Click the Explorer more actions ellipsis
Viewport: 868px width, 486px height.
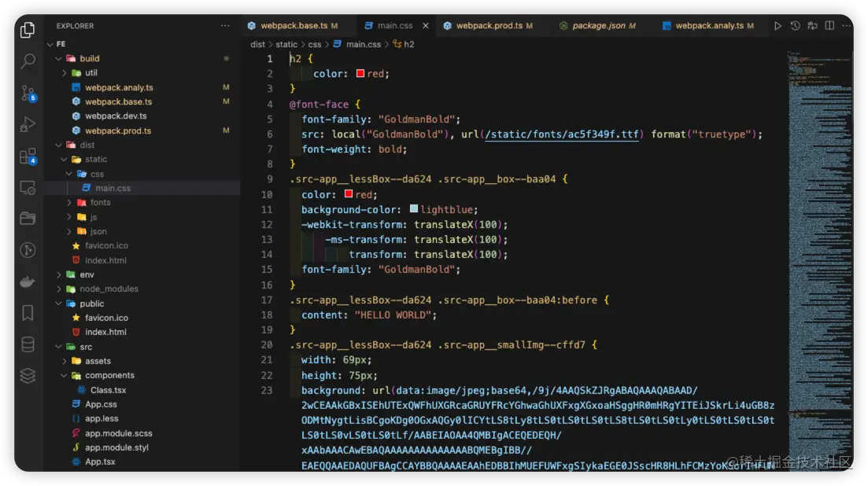(x=225, y=25)
